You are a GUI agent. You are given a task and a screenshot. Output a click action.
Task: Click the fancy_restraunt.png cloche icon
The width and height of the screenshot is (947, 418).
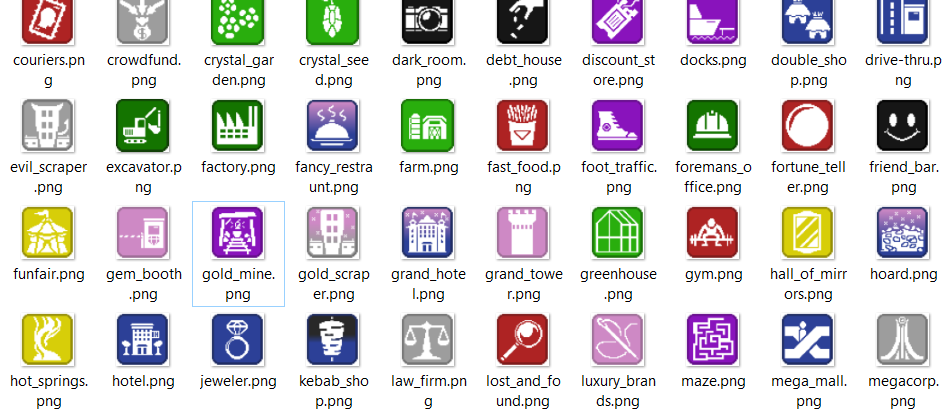click(x=333, y=126)
